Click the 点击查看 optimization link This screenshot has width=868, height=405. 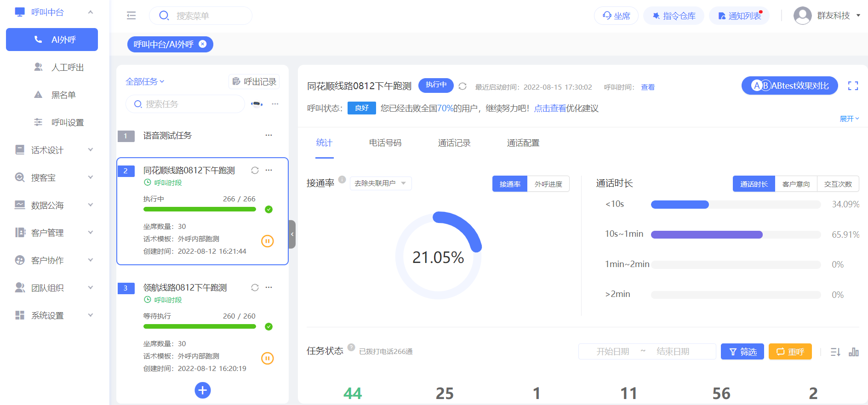coord(550,108)
